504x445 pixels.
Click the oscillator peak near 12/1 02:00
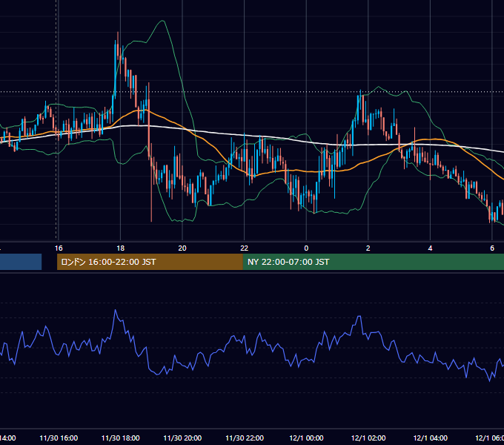pyautogui.click(x=359, y=317)
